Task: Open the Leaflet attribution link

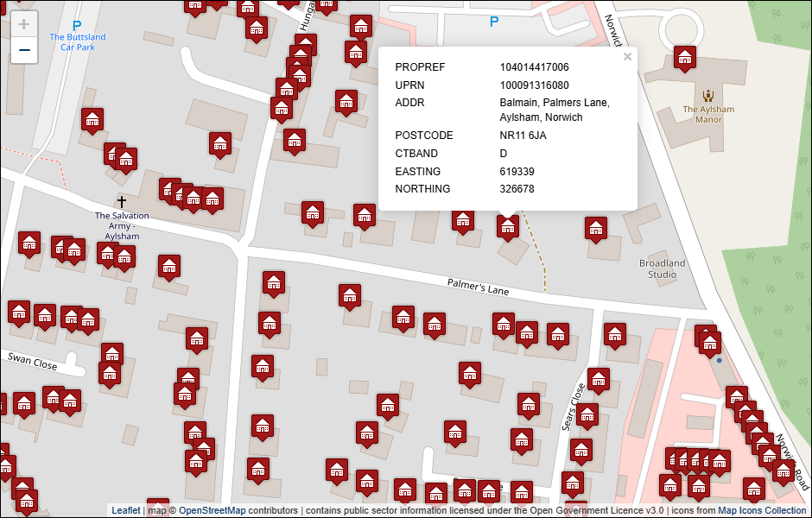Action: point(125,510)
